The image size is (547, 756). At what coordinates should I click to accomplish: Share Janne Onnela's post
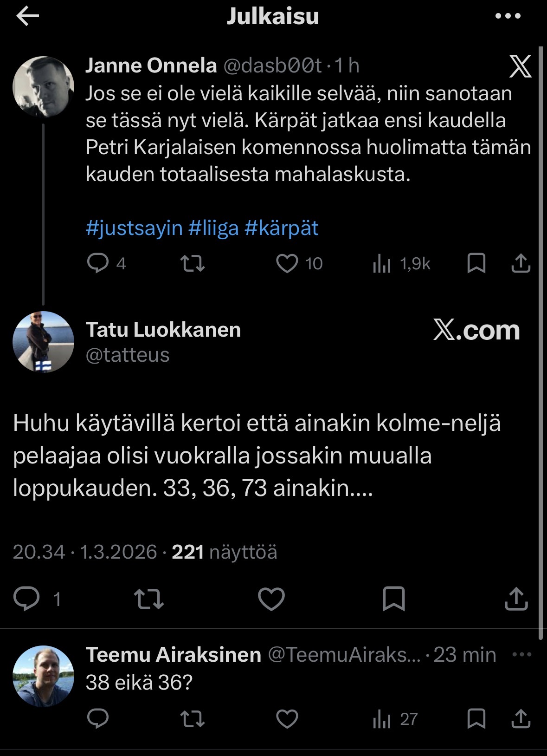click(521, 263)
